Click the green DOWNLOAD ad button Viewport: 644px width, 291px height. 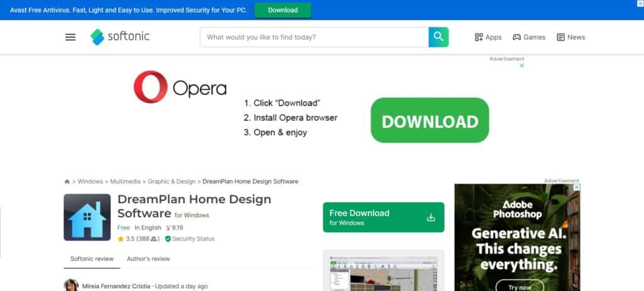click(430, 120)
